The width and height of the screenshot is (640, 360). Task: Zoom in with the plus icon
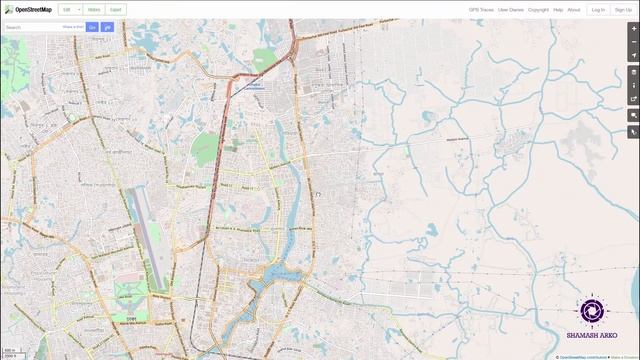tap(633, 29)
